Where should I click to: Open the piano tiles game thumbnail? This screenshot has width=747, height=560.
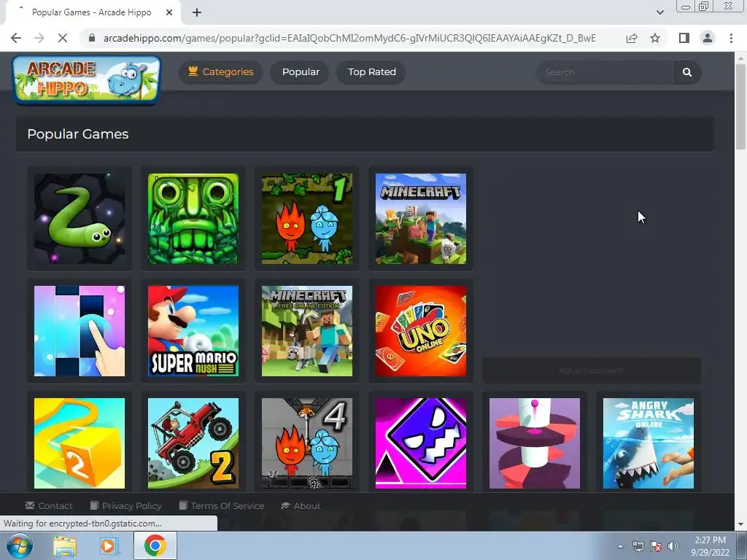[80, 331]
